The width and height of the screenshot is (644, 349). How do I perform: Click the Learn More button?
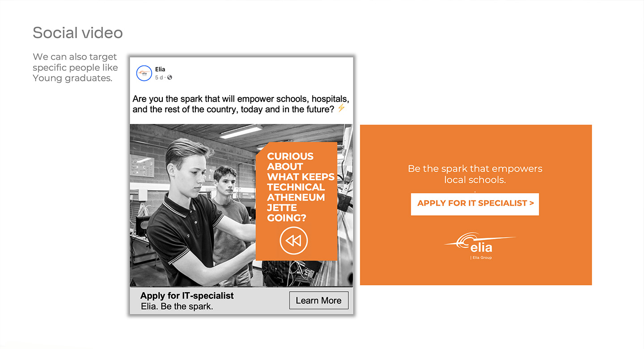(x=319, y=301)
